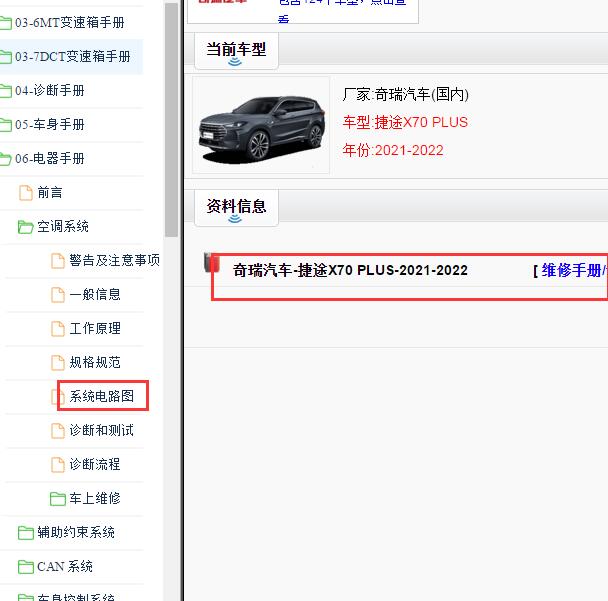
Task: Select the 当前车型 tab
Action: (x=236, y=51)
